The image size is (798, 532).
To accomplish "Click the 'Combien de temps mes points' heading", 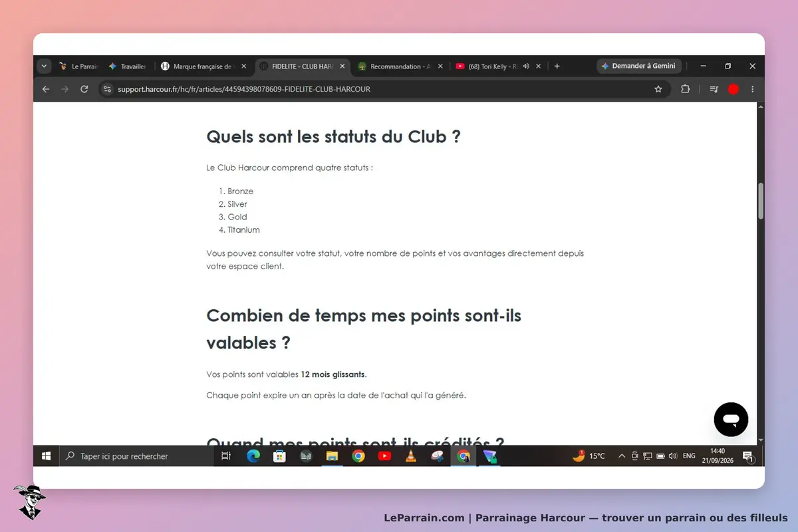I will coord(364,329).
